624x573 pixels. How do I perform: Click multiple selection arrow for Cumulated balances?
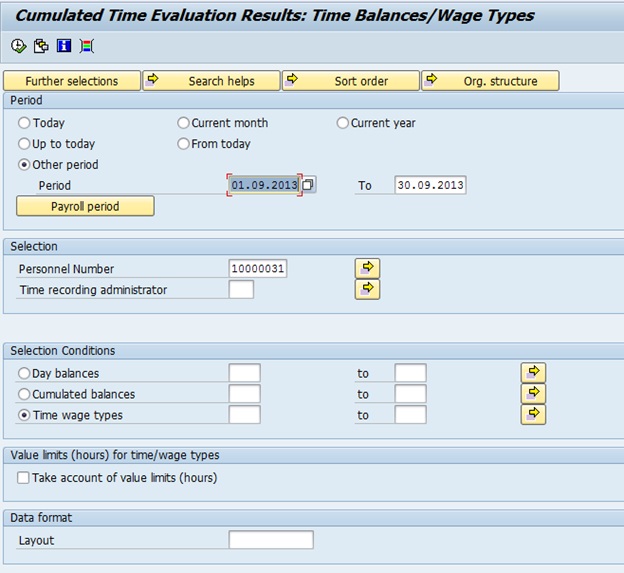point(533,393)
